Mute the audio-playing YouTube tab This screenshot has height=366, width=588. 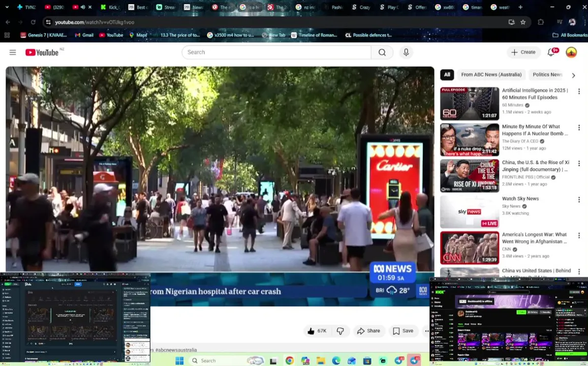click(83, 7)
